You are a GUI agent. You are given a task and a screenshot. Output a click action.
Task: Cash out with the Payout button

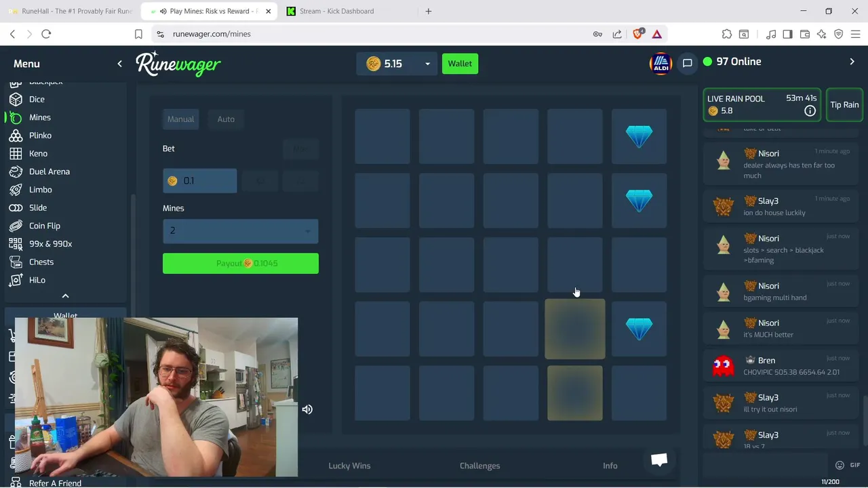click(241, 264)
